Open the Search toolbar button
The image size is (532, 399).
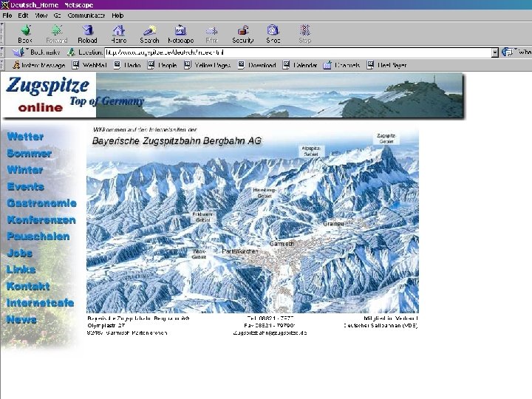[x=149, y=34]
